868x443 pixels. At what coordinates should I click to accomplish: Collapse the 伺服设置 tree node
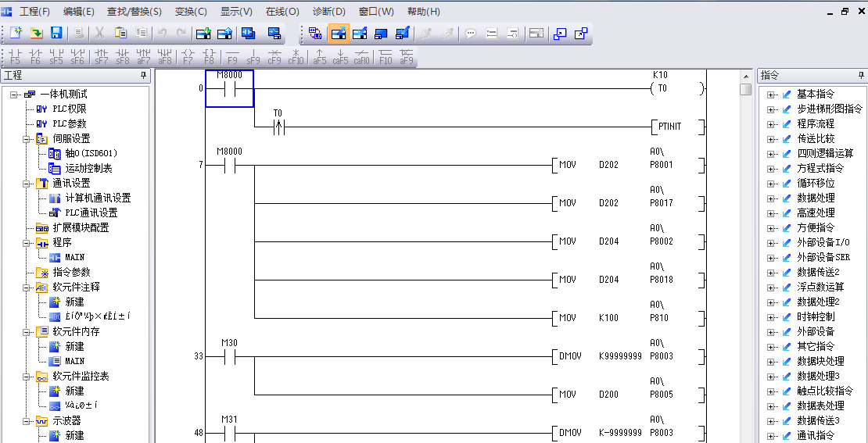[27, 138]
